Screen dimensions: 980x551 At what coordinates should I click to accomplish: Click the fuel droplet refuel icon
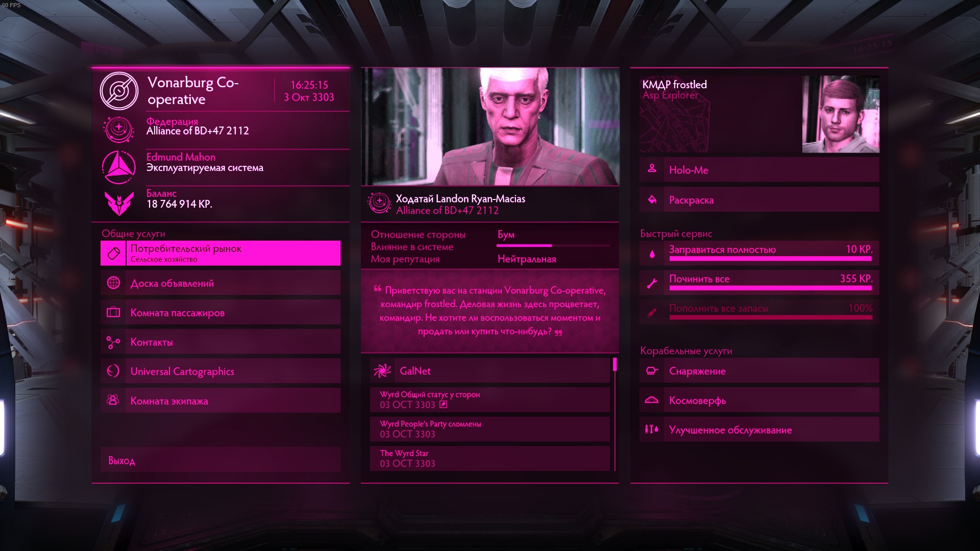point(652,254)
